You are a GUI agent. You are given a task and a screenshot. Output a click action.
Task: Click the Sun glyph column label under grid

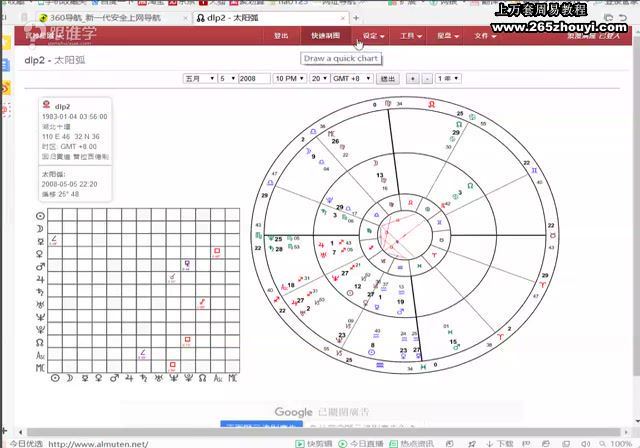[55, 378]
